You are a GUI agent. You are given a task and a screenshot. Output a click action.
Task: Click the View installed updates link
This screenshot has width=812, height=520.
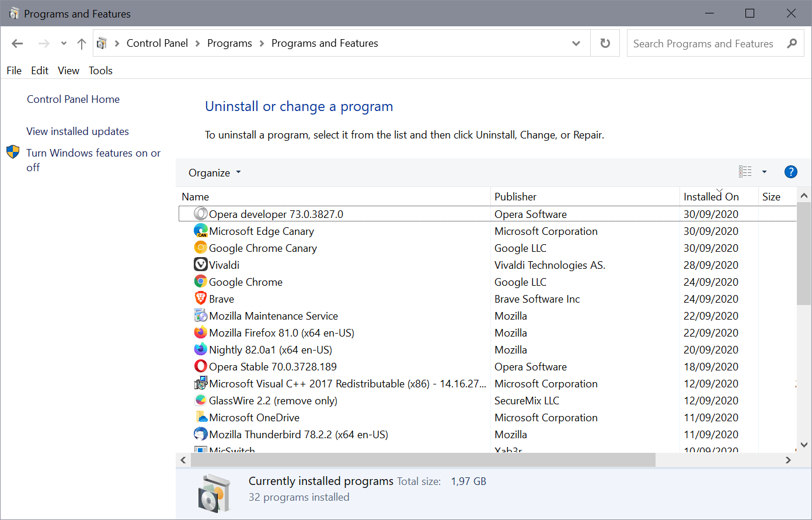[x=77, y=131]
